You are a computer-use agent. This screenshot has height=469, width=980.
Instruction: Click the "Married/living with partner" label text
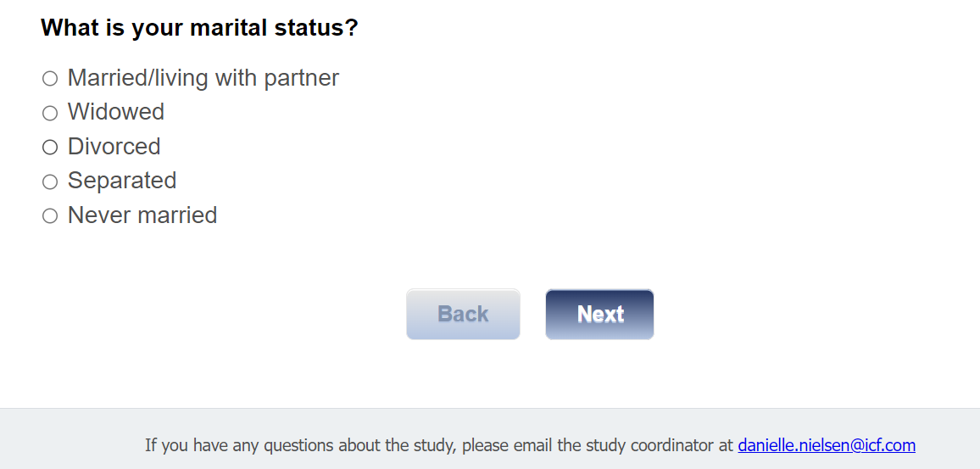203,78
